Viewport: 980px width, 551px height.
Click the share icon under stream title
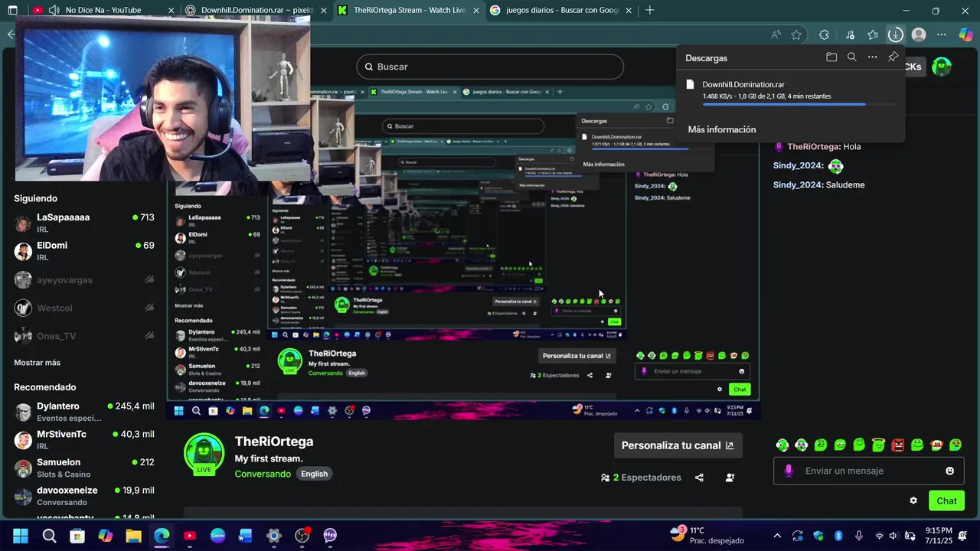tap(699, 478)
